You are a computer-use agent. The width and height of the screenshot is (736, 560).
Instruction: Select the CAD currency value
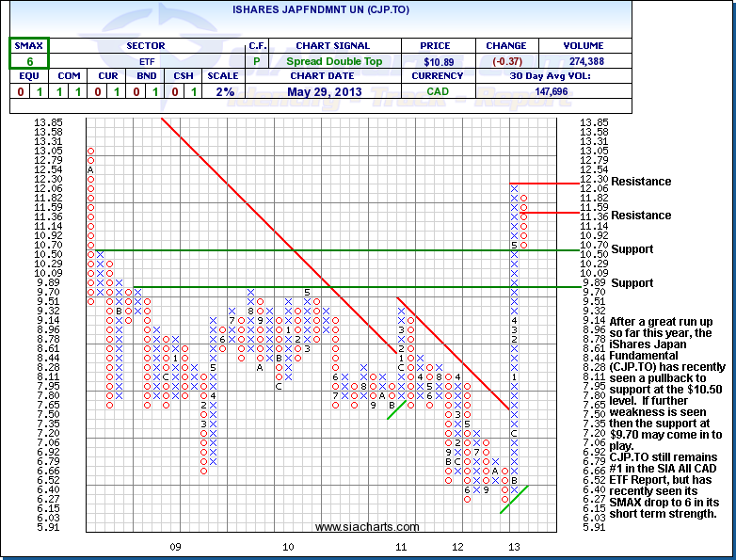click(x=439, y=91)
